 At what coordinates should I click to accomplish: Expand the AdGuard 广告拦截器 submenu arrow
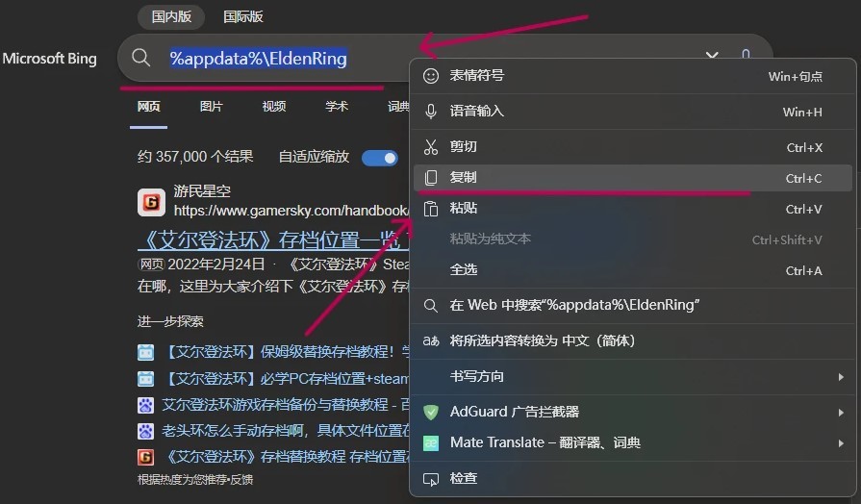(841, 413)
